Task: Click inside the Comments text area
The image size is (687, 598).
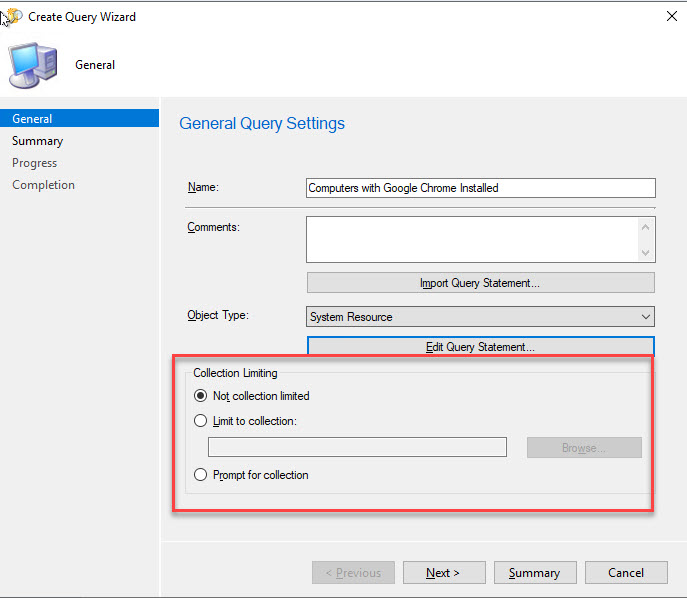Action: [470, 240]
